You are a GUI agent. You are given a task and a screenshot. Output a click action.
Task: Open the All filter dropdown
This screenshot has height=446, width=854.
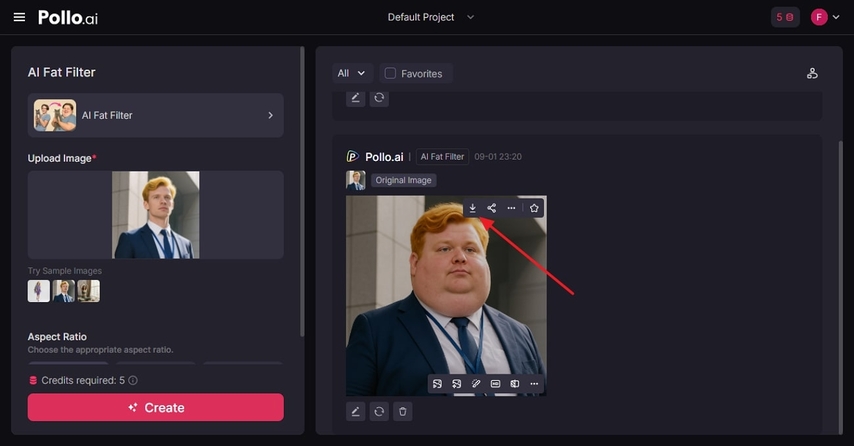pyautogui.click(x=352, y=73)
